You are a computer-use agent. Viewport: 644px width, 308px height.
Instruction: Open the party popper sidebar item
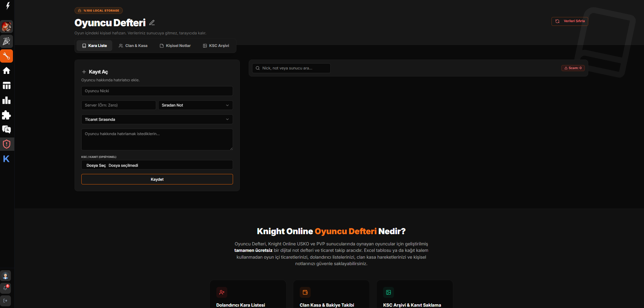click(x=6, y=42)
